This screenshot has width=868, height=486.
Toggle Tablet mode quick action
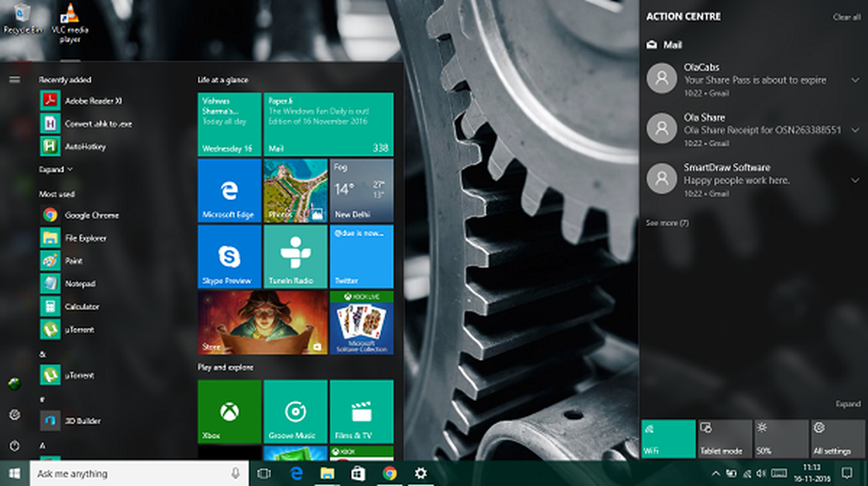[x=725, y=438]
